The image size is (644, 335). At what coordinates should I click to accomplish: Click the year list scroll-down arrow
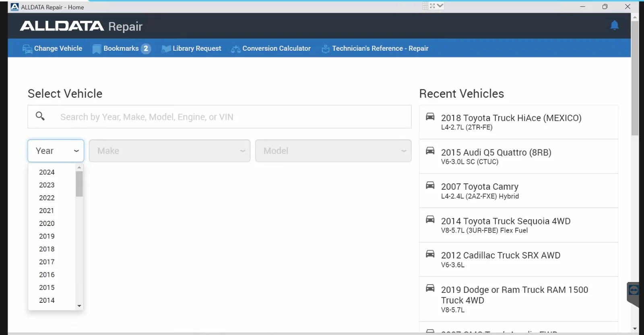pyautogui.click(x=79, y=306)
